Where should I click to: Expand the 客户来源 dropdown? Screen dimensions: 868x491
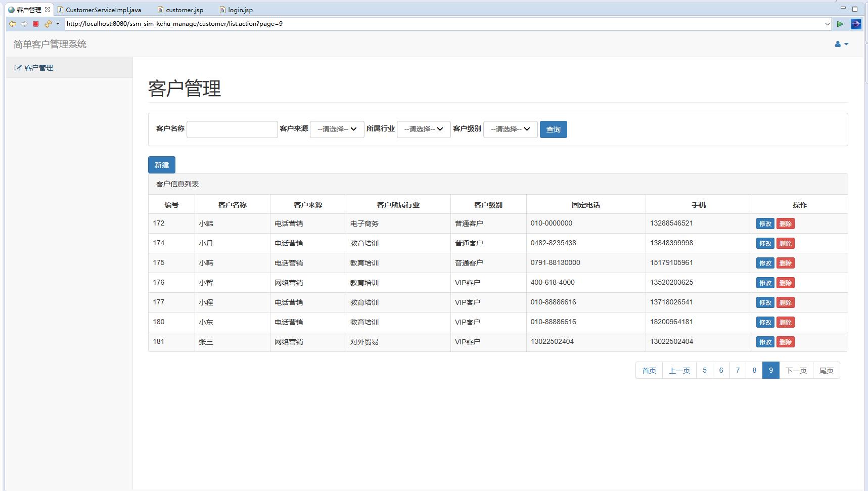(337, 129)
